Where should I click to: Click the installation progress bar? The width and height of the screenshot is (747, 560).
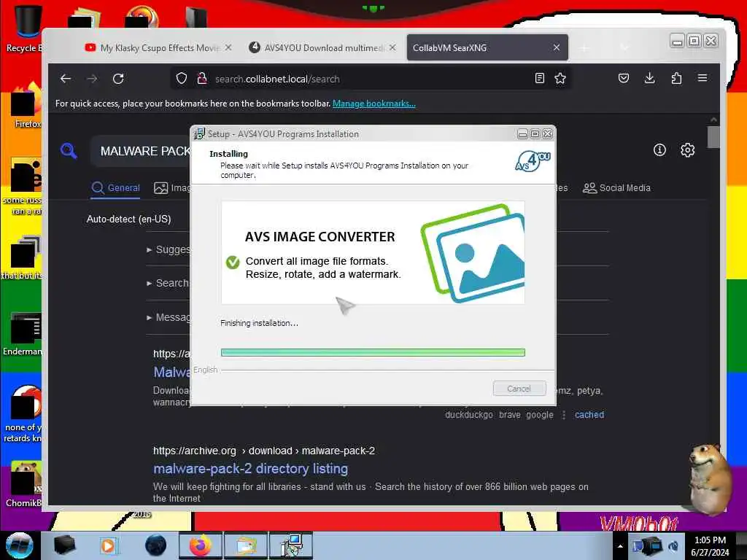pyautogui.click(x=373, y=352)
